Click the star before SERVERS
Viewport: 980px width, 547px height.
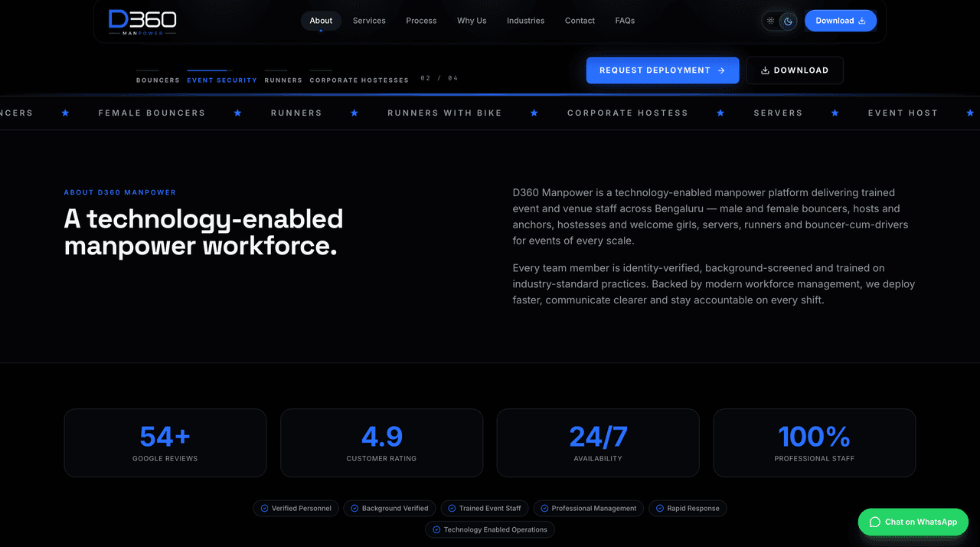(720, 113)
